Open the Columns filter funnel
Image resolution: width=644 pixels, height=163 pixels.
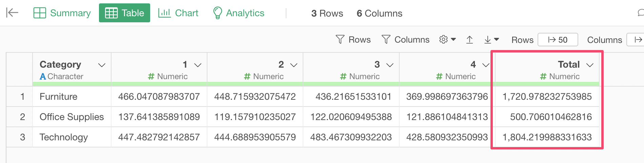point(405,40)
